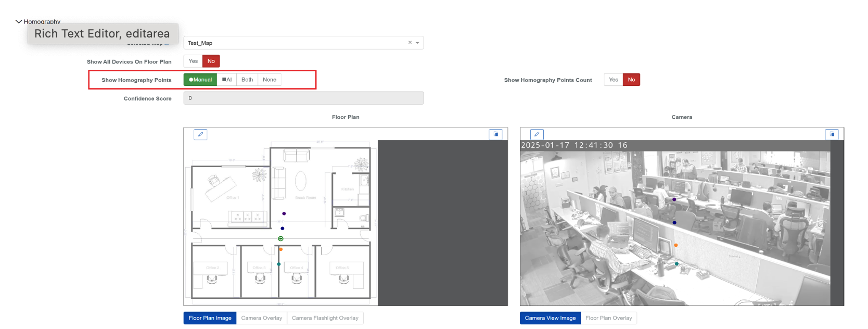Image resolution: width=868 pixels, height=329 pixels.
Task: Click the Camera panel top-right copy icon
Action: 832,134
